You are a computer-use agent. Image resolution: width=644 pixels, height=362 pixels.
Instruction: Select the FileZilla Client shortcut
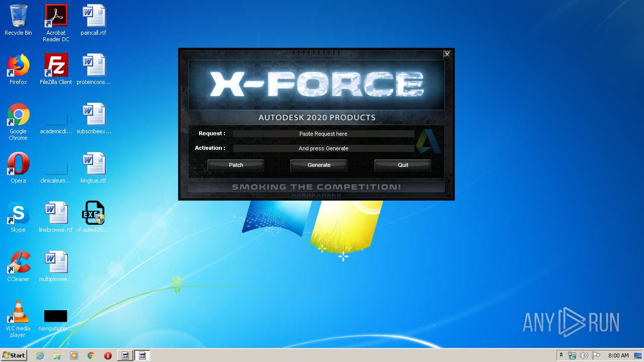point(56,69)
